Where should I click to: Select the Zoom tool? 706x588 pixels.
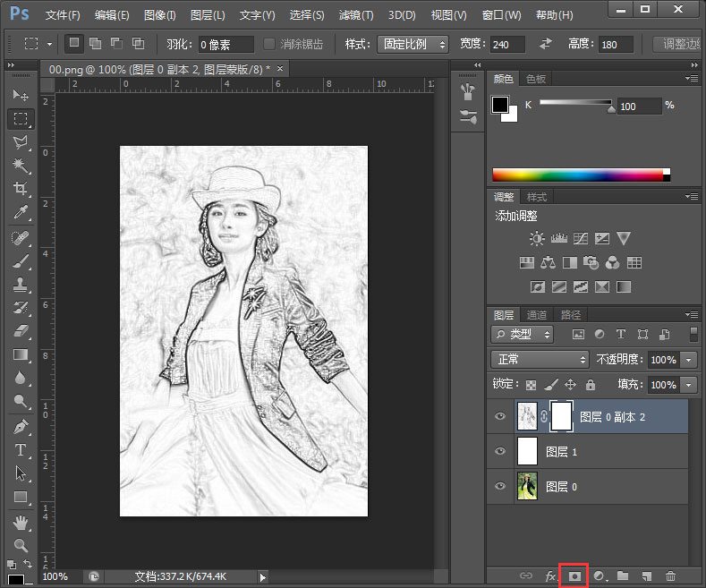(x=21, y=544)
